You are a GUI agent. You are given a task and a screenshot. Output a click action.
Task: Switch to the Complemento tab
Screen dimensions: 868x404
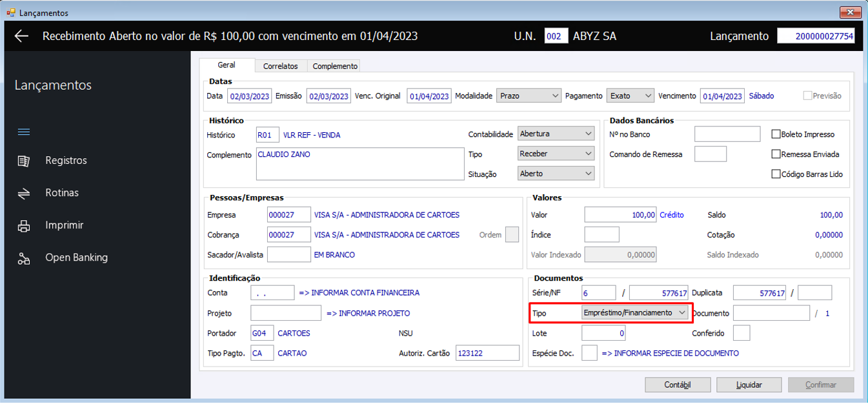(334, 66)
